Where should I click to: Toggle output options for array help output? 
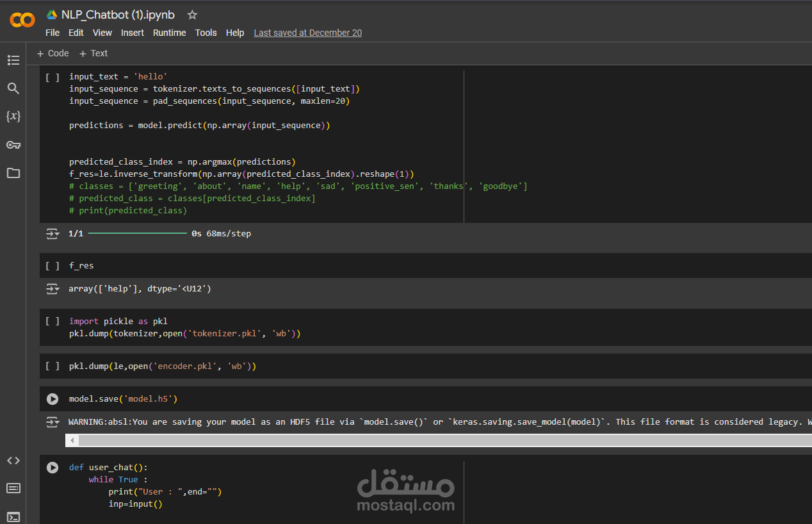pyautogui.click(x=53, y=290)
